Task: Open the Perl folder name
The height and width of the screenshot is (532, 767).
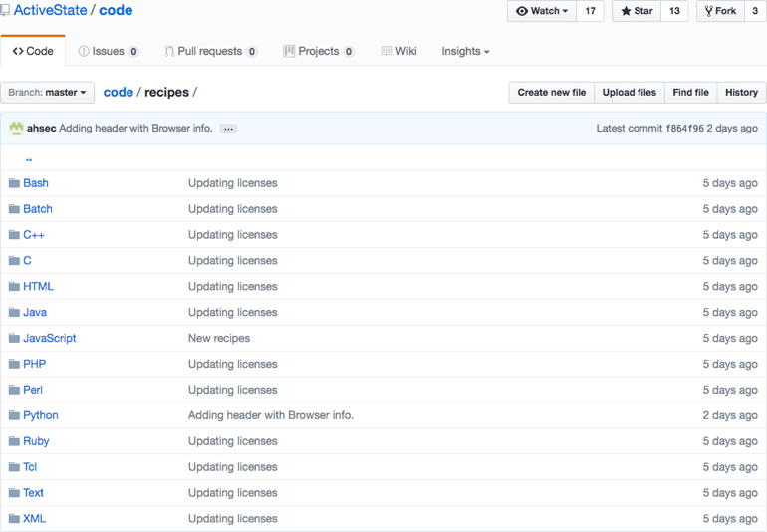Action: pyautogui.click(x=33, y=390)
